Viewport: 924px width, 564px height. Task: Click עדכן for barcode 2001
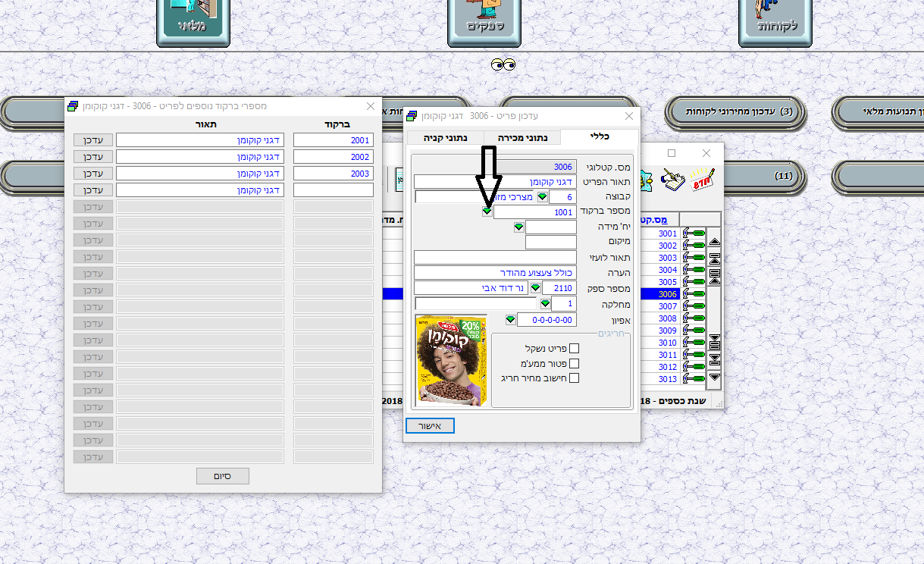pos(93,140)
